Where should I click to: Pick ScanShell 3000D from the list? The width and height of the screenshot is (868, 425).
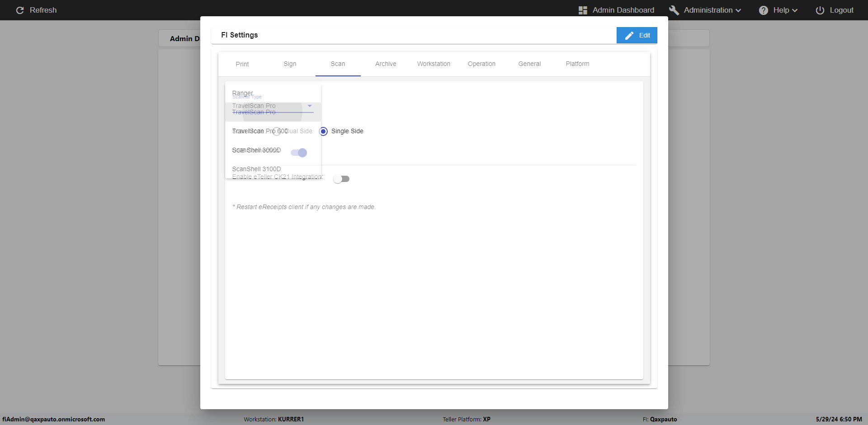pyautogui.click(x=273, y=150)
